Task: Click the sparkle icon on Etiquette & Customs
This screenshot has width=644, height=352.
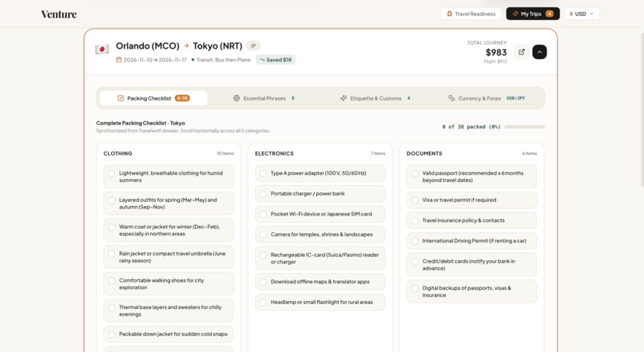Action: (344, 98)
